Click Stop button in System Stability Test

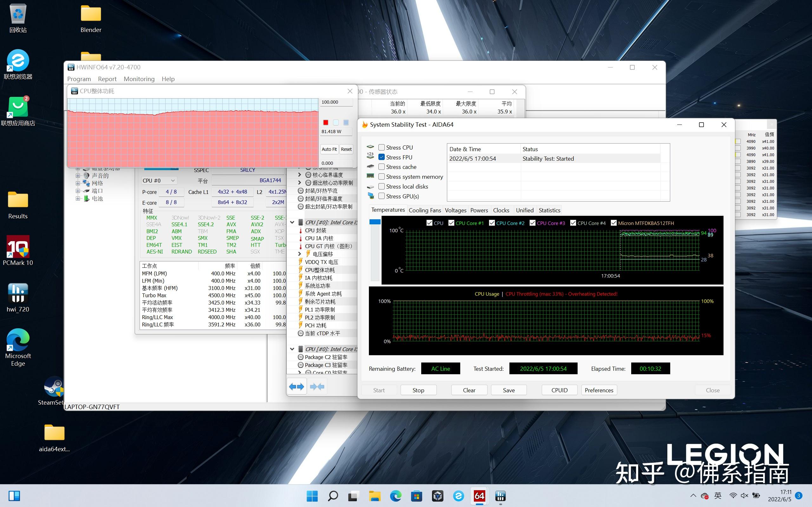[419, 390]
